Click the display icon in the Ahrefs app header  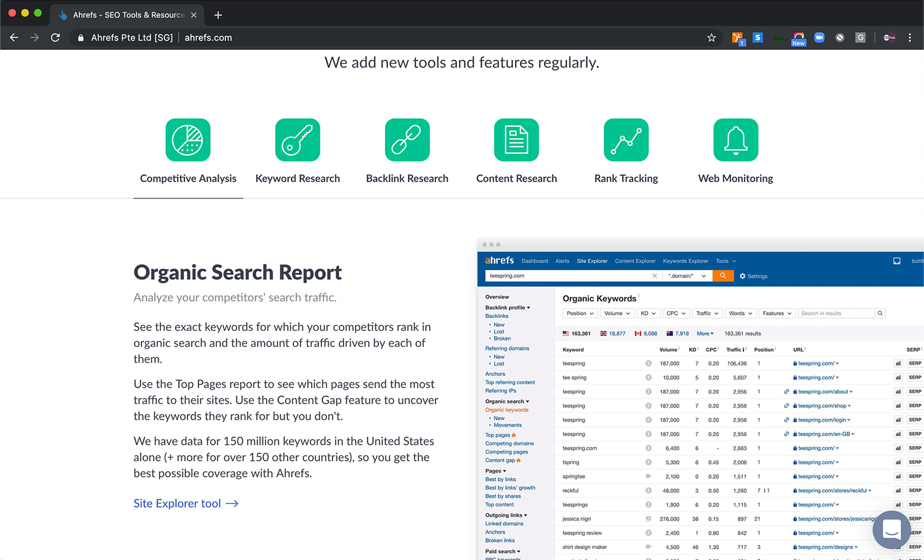[897, 261]
